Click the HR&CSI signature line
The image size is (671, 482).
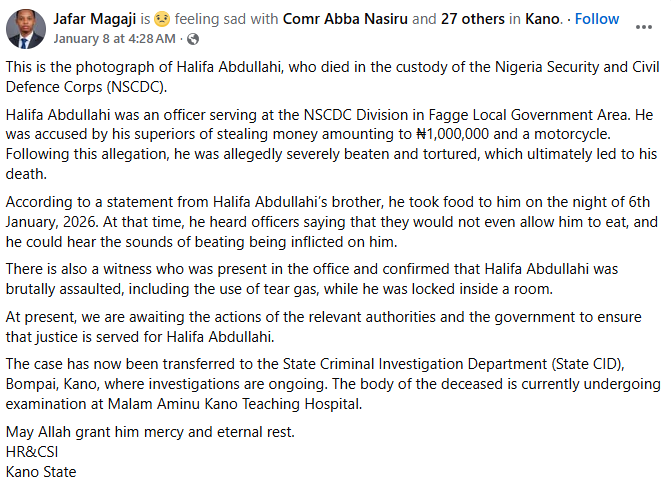(x=34, y=452)
